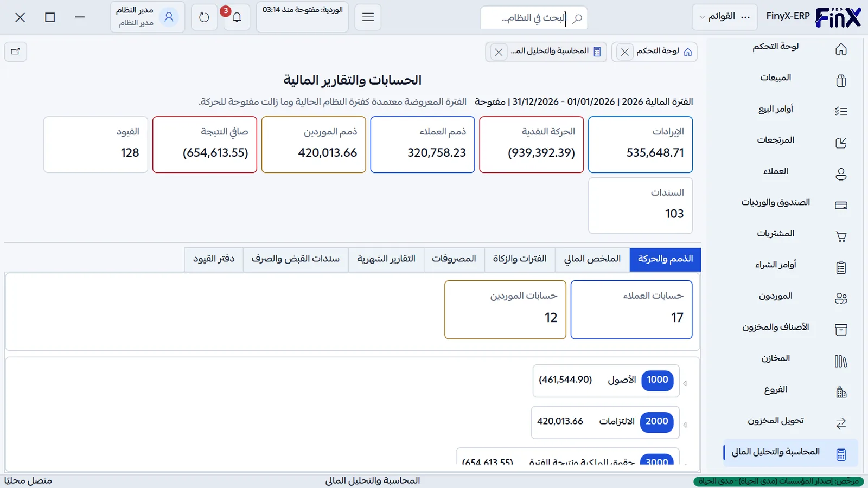
Task: Switch to الملخص المالي tab
Action: tap(592, 259)
